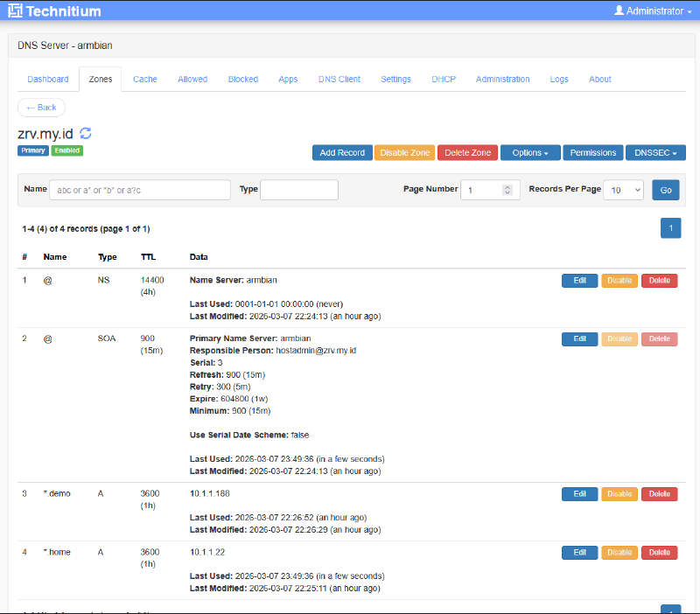Open the DNS Client tab
Image resolution: width=700 pixels, height=614 pixels.
[x=339, y=79]
